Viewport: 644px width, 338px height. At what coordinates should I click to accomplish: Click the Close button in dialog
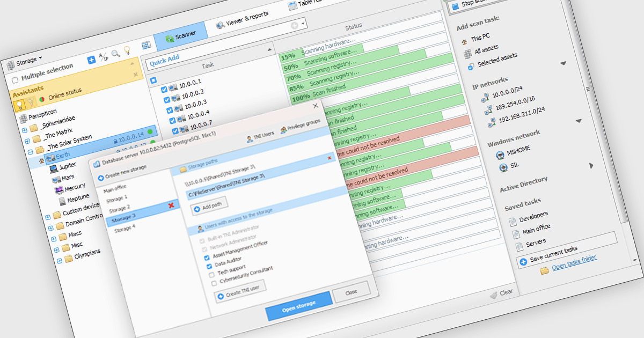352,292
